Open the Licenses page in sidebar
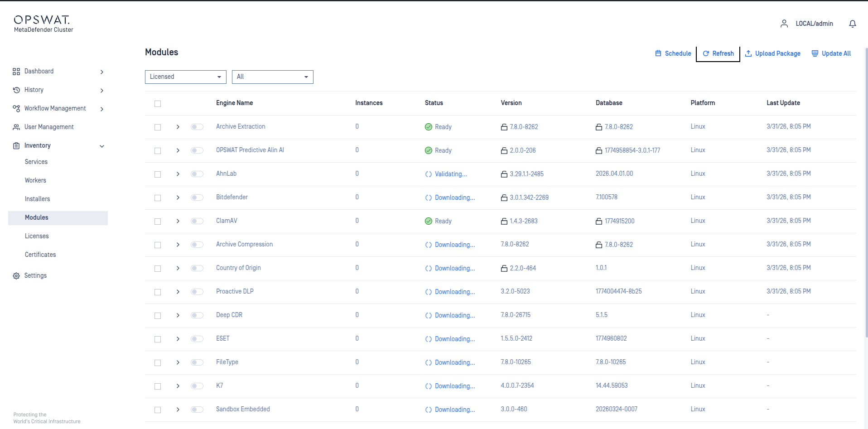Viewport: 868px width, 429px height. [x=37, y=236]
